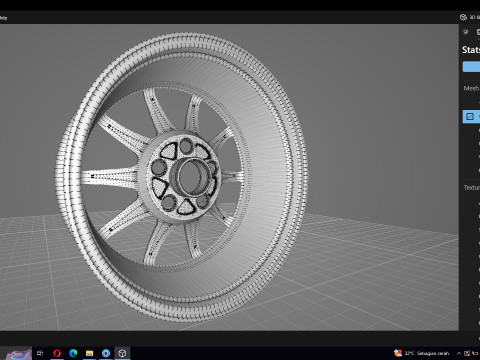The image size is (480, 360).
Task: Click the 3D library cube icon
Action: coord(463,17)
